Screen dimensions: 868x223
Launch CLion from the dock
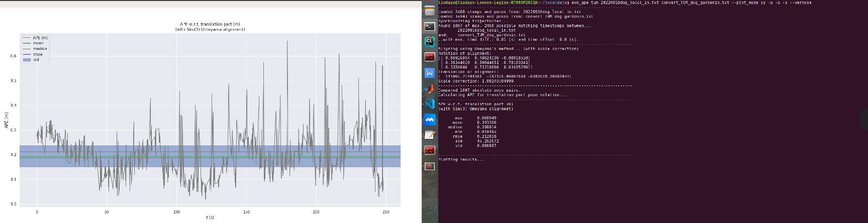pos(430,42)
